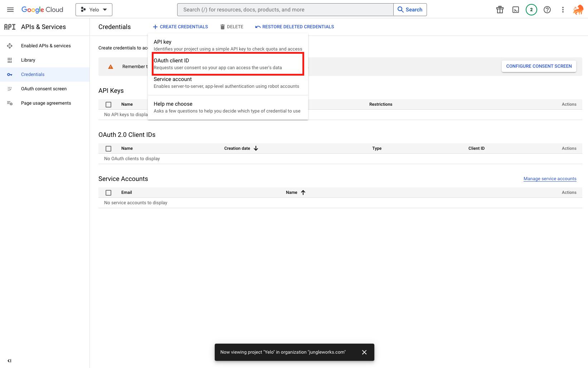
Task: Click the Client ID column header
Action: [476, 148]
